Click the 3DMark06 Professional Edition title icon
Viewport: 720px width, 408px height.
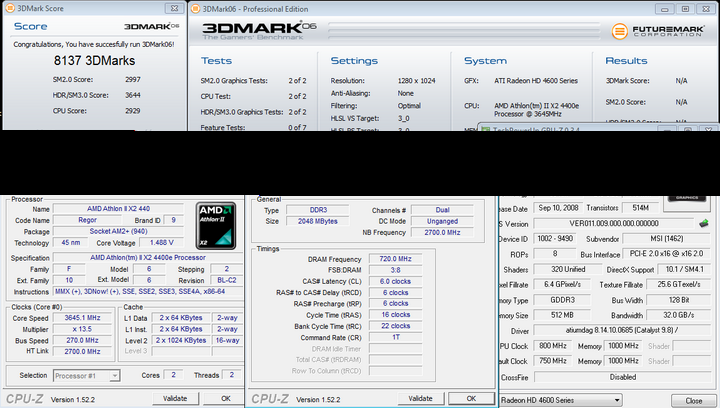(196, 9)
